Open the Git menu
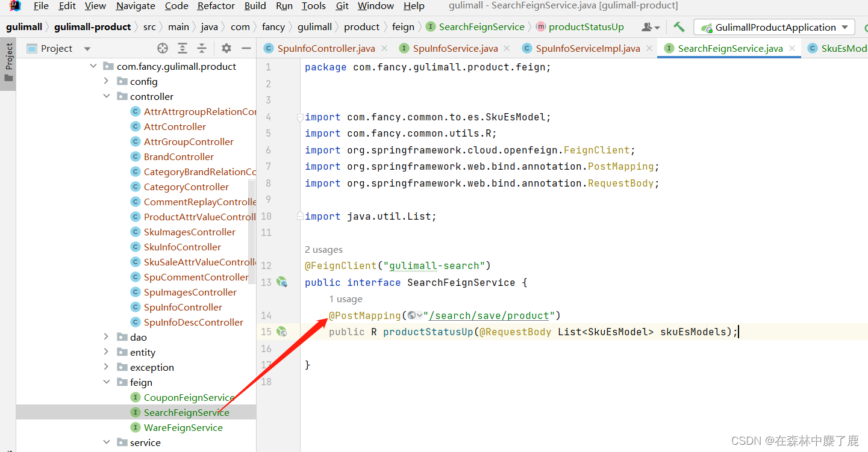Viewport: 868px width, 452px height. coord(342,6)
